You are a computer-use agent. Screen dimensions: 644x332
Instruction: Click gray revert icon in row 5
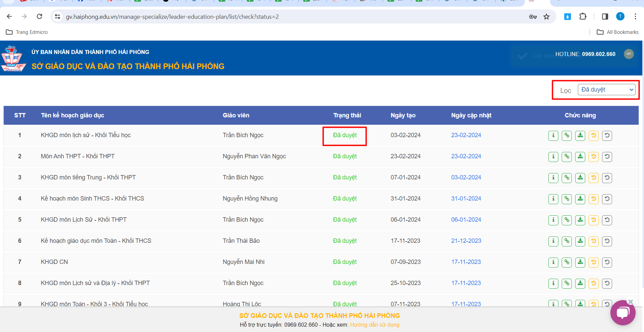click(x=607, y=220)
